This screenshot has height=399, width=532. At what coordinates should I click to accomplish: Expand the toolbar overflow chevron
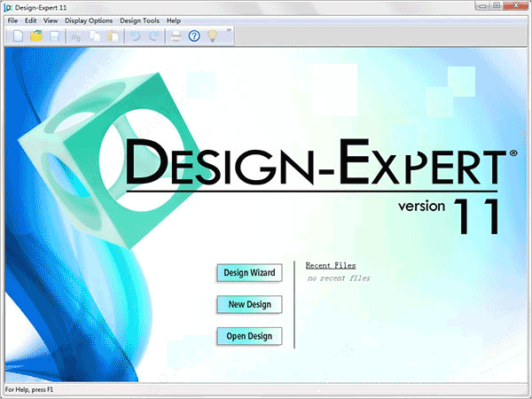click(229, 30)
